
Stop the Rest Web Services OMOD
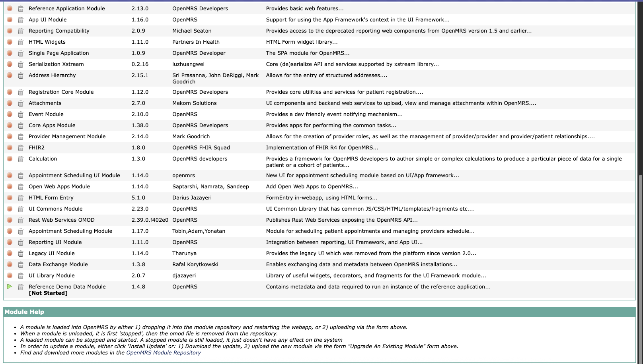[10, 220]
